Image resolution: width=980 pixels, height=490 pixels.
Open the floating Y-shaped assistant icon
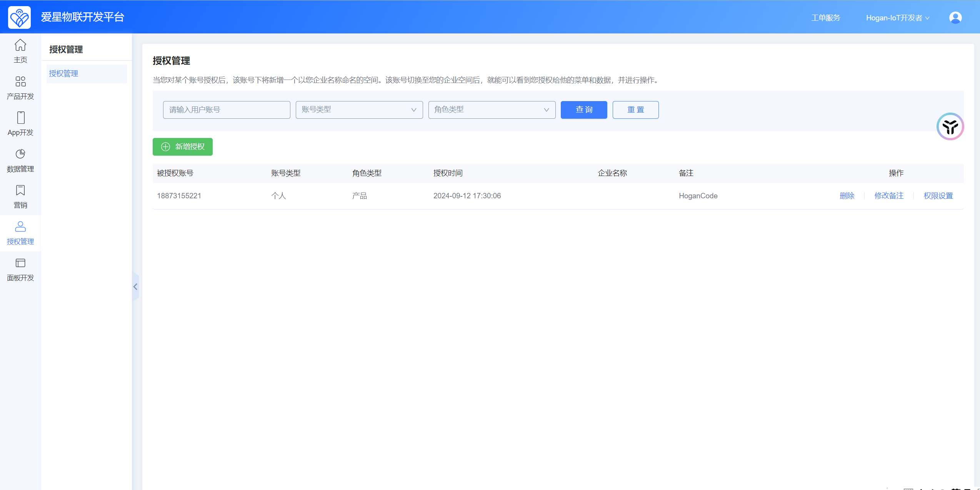tap(950, 126)
